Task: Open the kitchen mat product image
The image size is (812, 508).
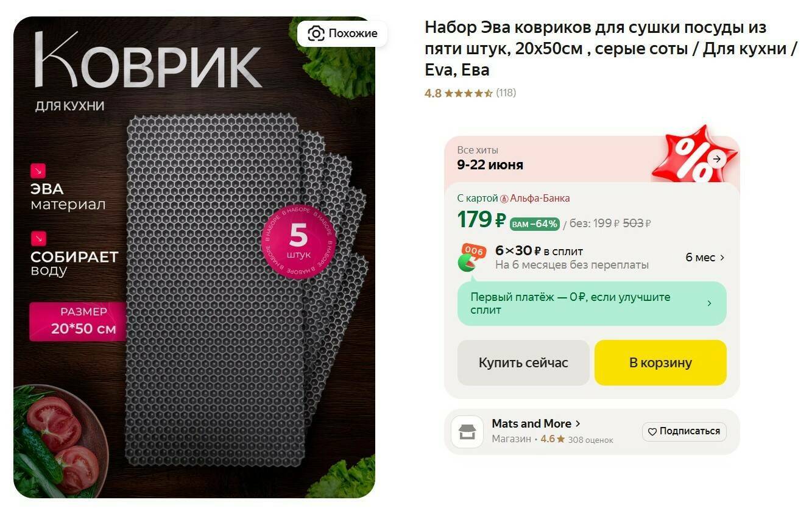Action: point(194,257)
